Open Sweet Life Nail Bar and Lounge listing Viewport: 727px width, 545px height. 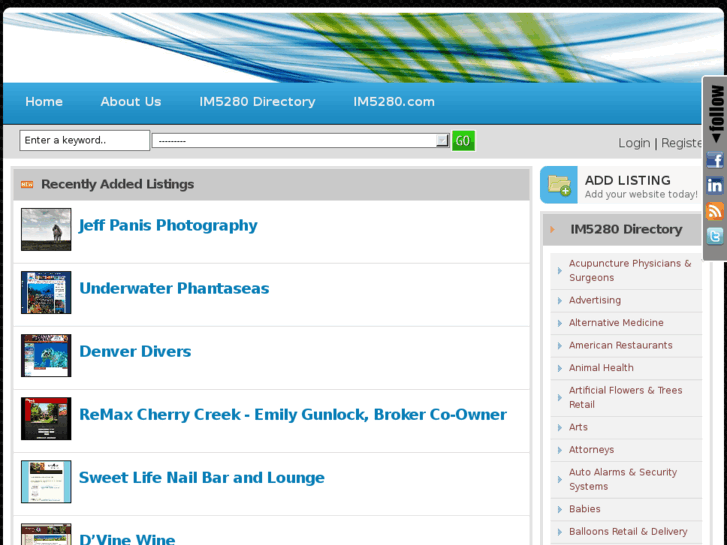pyautogui.click(x=202, y=478)
